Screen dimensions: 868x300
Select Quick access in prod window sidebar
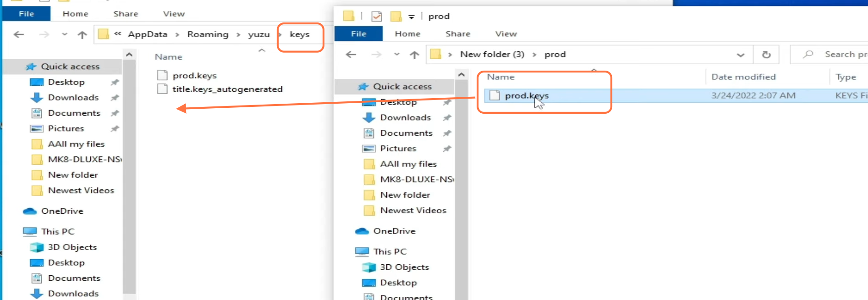click(395, 87)
